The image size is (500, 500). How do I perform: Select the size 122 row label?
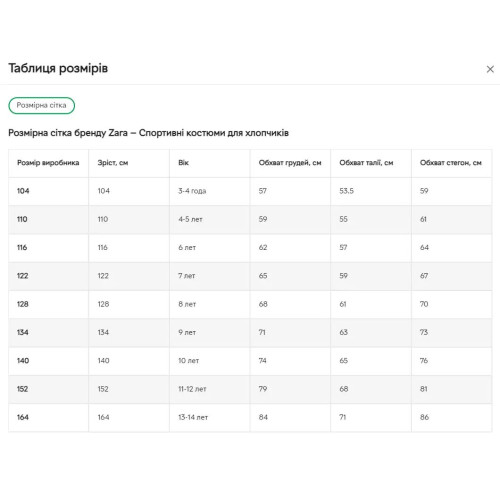pyautogui.click(x=22, y=276)
